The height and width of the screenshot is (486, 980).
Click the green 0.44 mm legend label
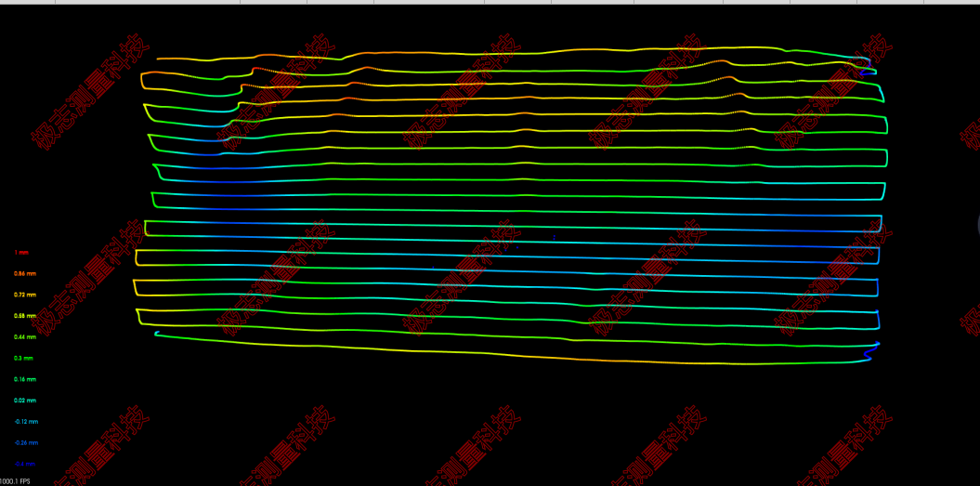point(25,337)
